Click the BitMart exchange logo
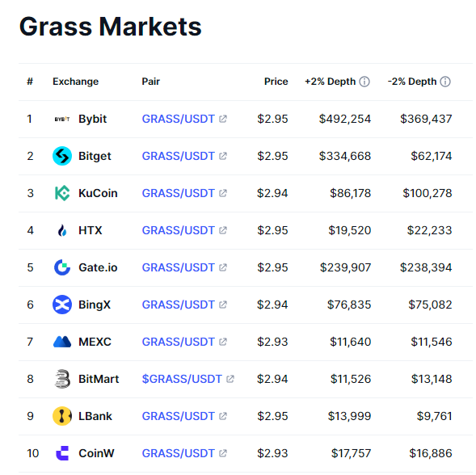Screen dimensions: 476x475 [62, 379]
